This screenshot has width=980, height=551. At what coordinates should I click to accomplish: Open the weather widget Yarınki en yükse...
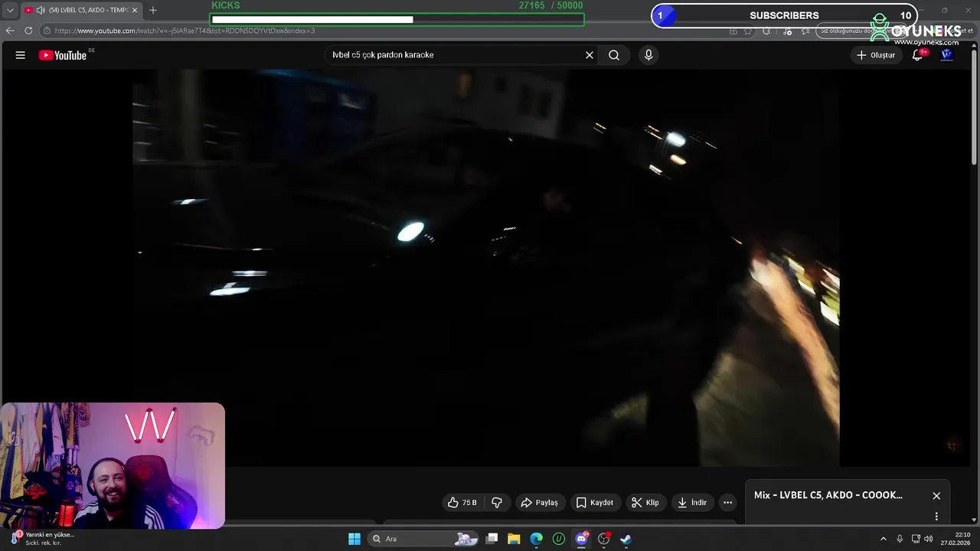click(42, 539)
